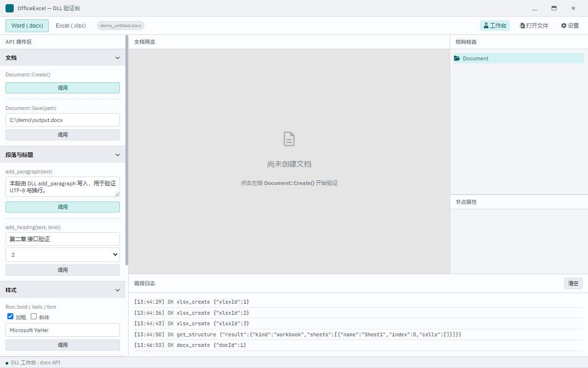Open 设置 settings
The width and height of the screenshot is (588, 368).
click(x=570, y=26)
